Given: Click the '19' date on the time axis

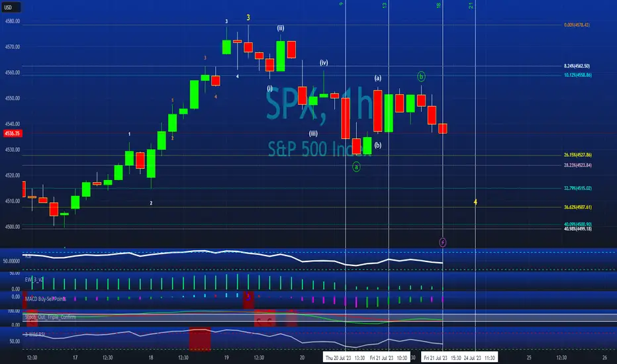Looking at the screenshot, I should [x=226, y=357].
